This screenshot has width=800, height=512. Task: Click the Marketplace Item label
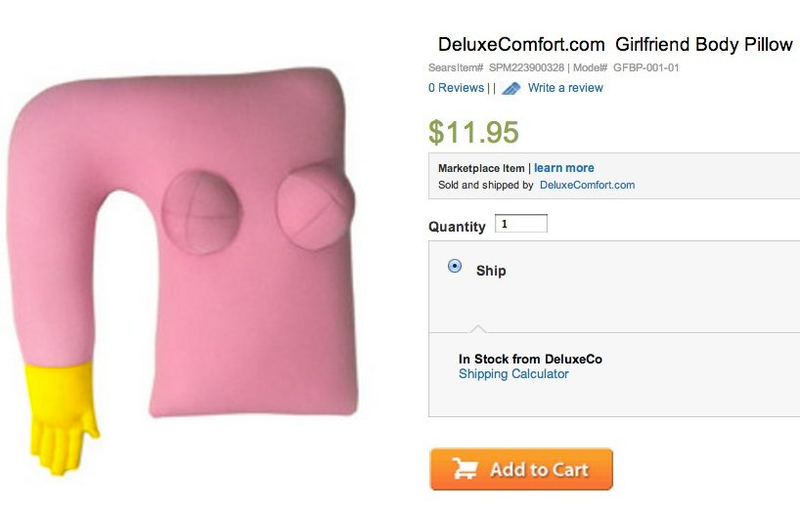point(481,168)
